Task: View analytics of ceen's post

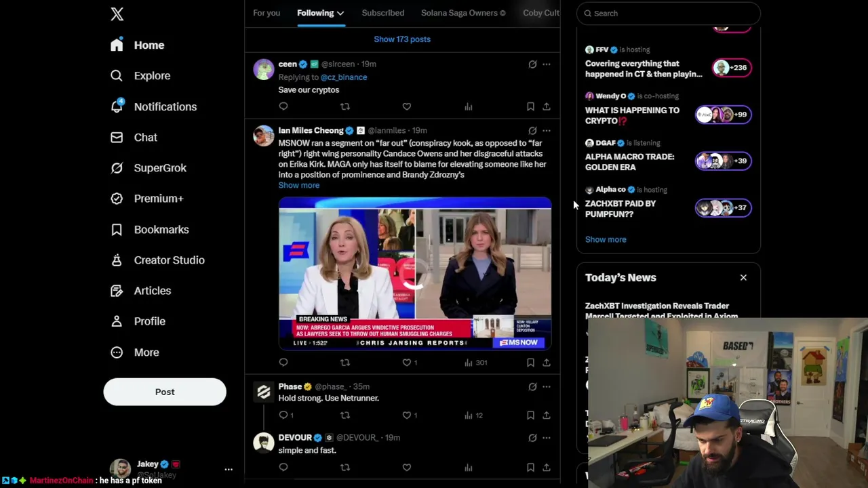Action: (469, 106)
